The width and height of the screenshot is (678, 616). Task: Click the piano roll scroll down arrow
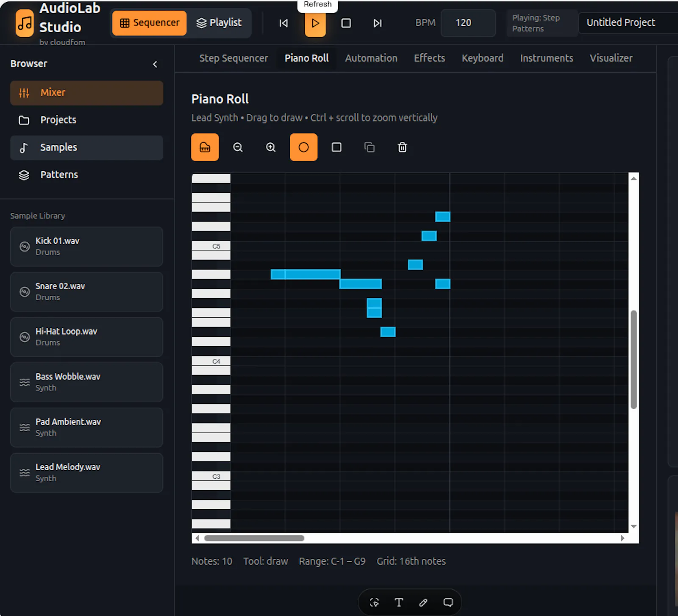[634, 527]
